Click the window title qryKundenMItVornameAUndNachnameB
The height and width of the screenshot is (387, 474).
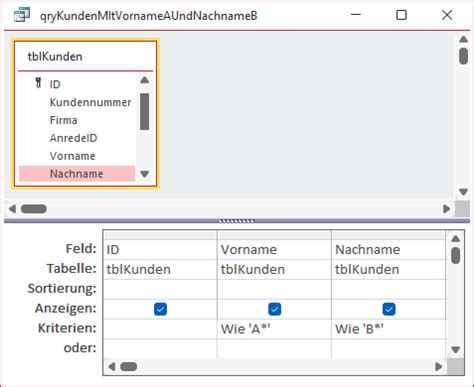tap(149, 16)
